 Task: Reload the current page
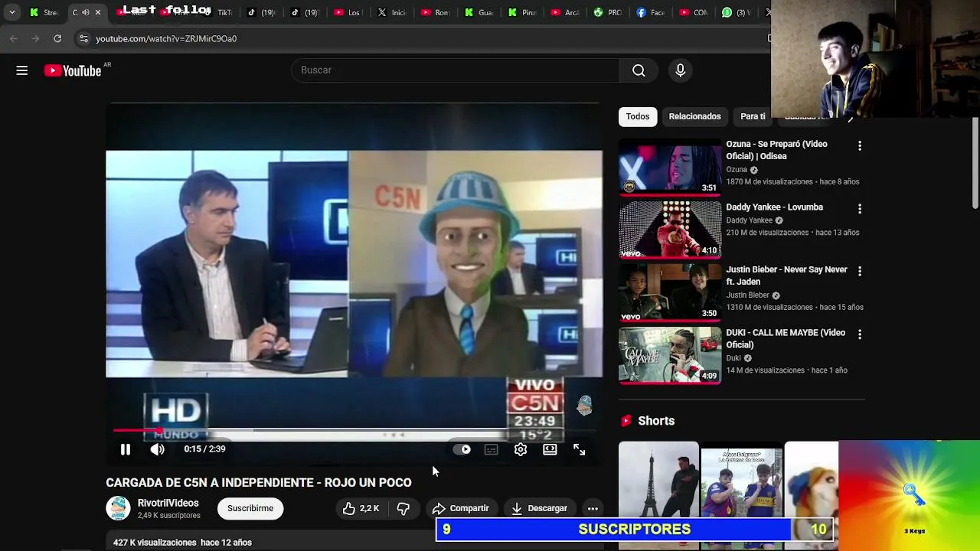pos(57,38)
